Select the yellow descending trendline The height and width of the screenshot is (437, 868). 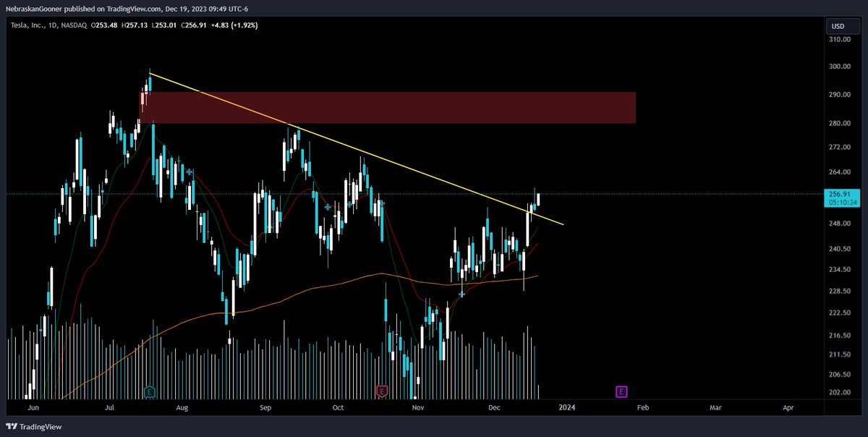(x=356, y=148)
